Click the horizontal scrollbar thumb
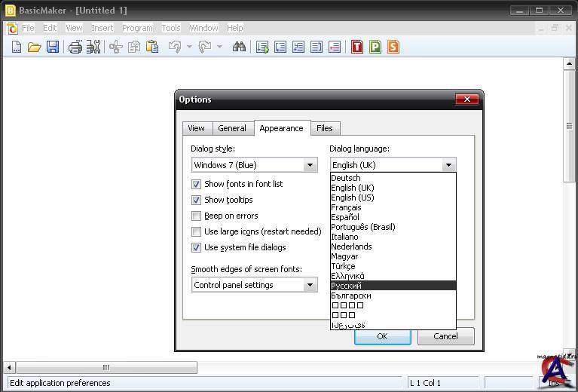The image size is (578, 392). (x=106, y=368)
